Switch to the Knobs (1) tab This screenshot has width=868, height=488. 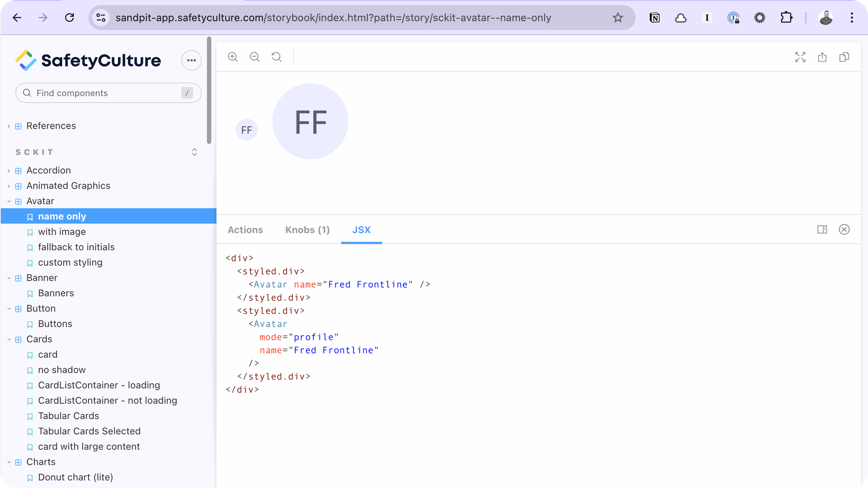tap(307, 230)
